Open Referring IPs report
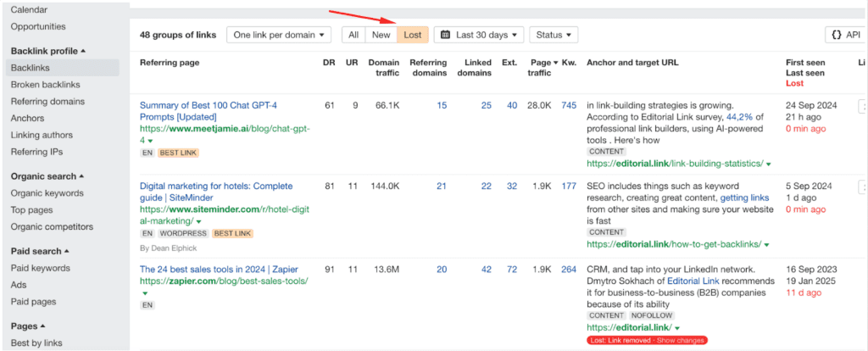This screenshot has height=351, width=868. coord(36,152)
